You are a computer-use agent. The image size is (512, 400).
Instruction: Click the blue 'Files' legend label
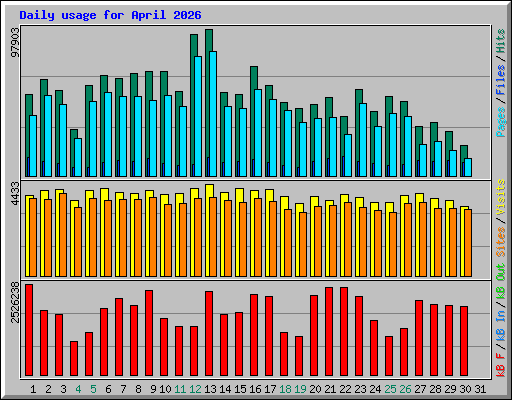501,80
